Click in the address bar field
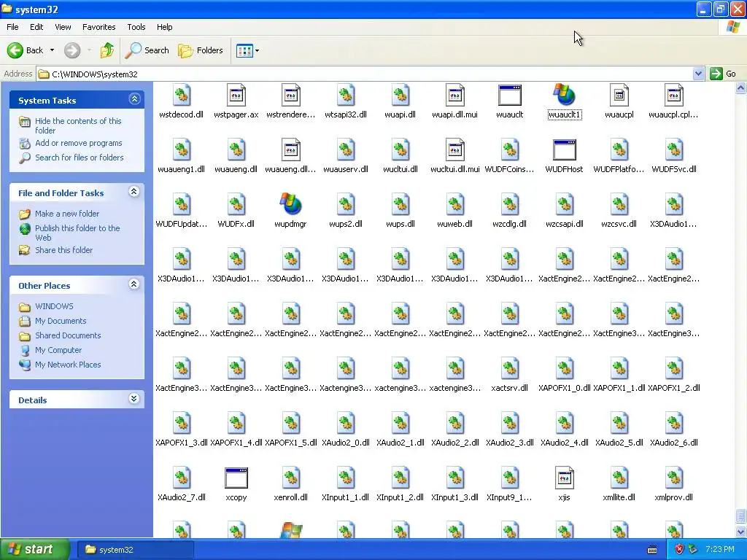The image size is (747, 560). 365,74
